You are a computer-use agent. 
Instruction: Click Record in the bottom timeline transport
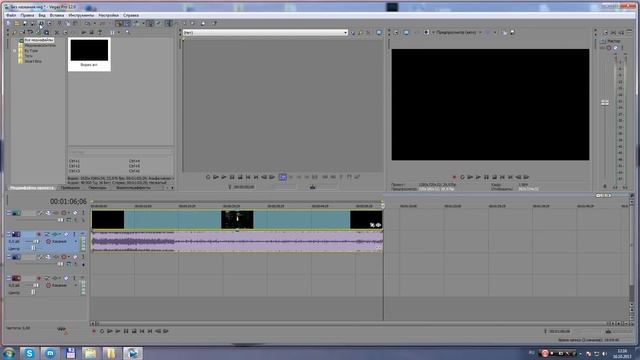94,331
